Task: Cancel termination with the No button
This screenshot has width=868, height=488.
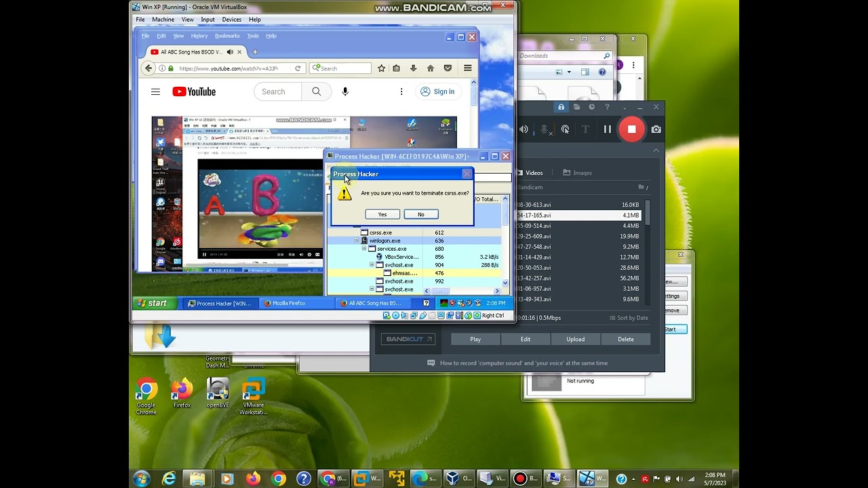Action: click(420, 214)
